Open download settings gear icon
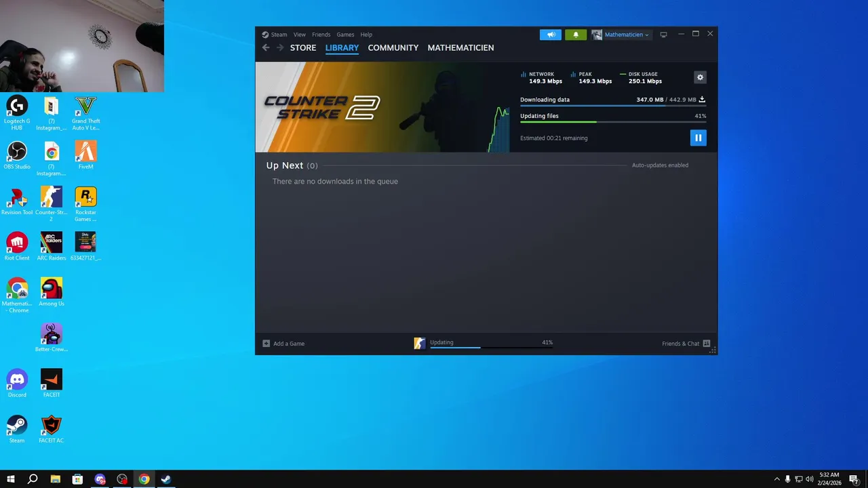This screenshot has height=488, width=868. coord(700,77)
